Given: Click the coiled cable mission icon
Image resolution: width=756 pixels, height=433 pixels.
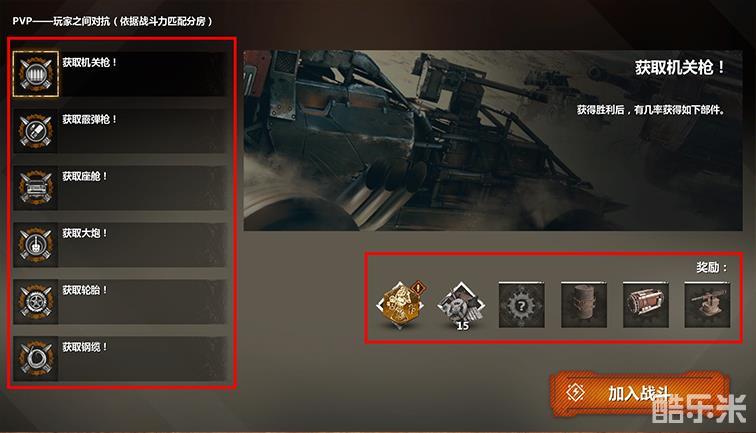Looking at the screenshot, I should (x=36, y=358).
